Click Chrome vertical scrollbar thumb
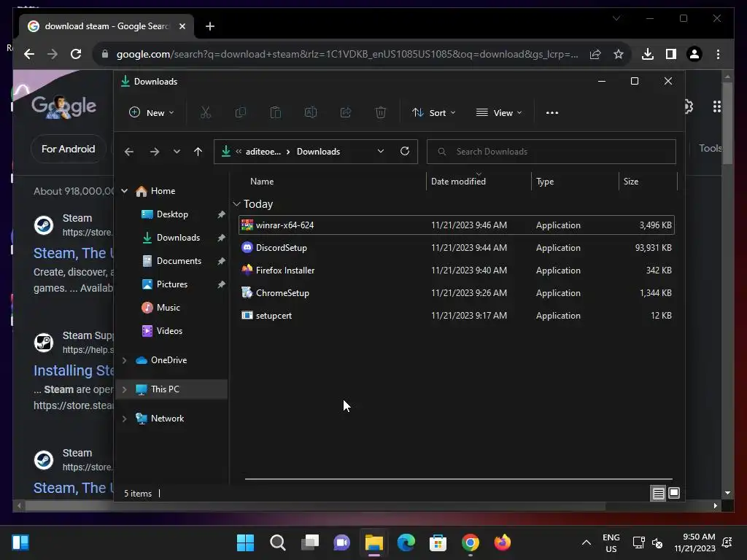 pos(727,123)
